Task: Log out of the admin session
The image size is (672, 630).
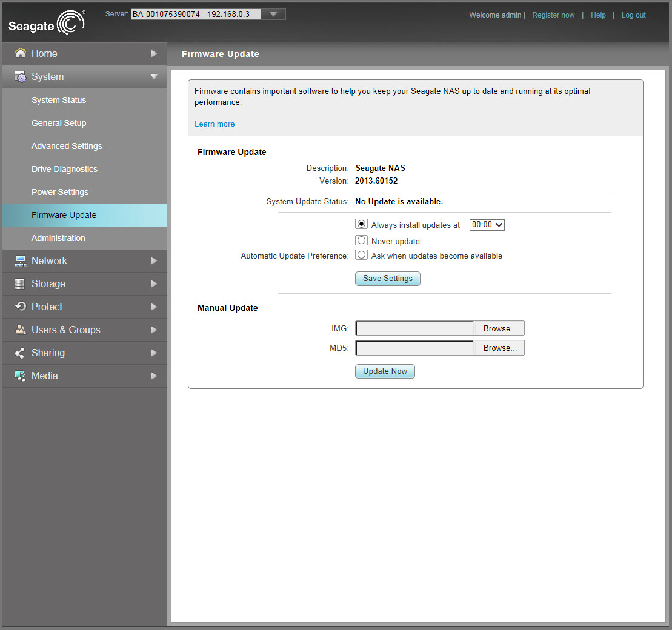Action: coord(633,15)
